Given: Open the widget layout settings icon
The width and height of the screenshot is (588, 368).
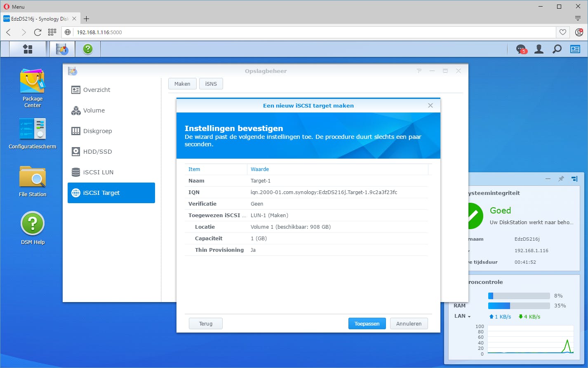Looking at the screenshot, I should [x=574, y=179].
